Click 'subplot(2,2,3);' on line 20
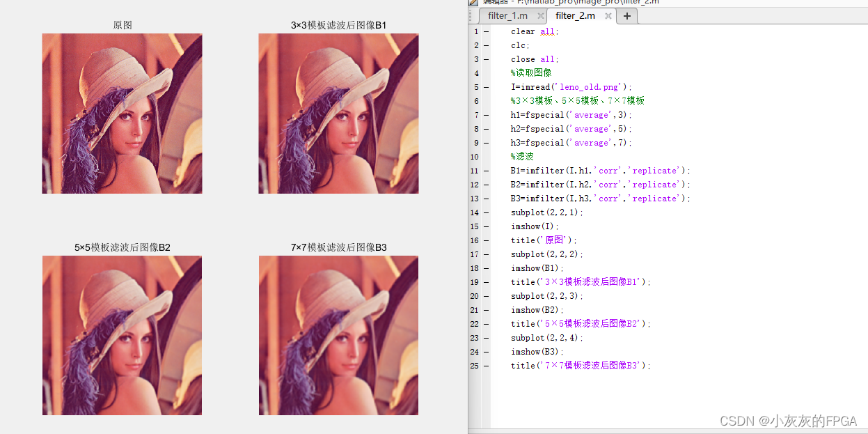 [547, 296]
